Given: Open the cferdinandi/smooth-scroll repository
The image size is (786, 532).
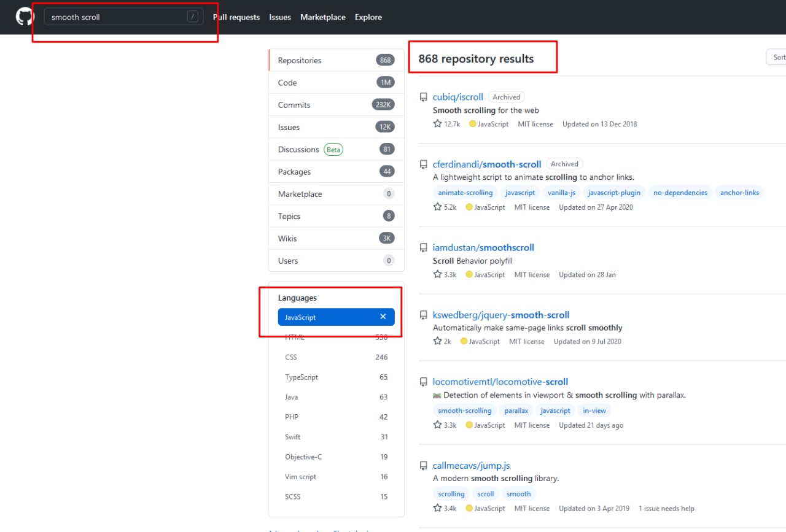Looking at the screenshot, I should tap(487, 164).
